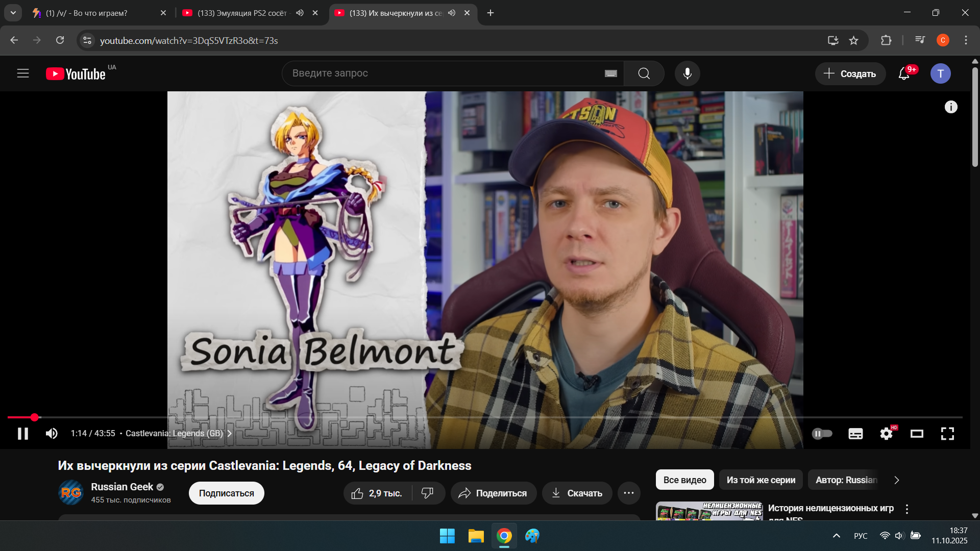The height and width of the screenshot is (551, 980).
Task: Pause the playing video
Action: tap(23, 434)
